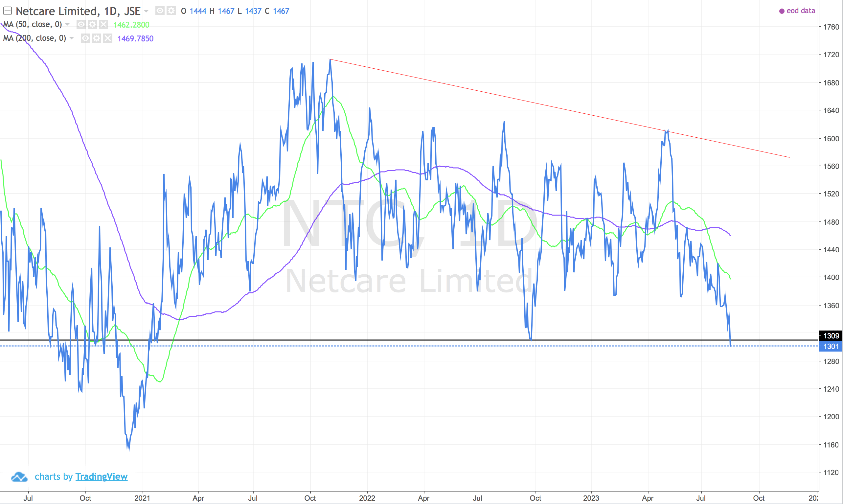Viewport: 843px width, 504px height.
Task: Remove the MA 200 indicator with X
Action: pyautogui.click(x=108, y=38)
